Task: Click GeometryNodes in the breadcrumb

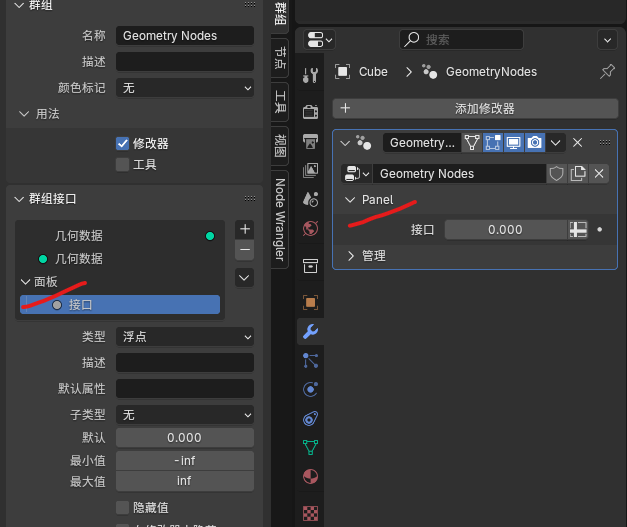Action: pos(491,72)
